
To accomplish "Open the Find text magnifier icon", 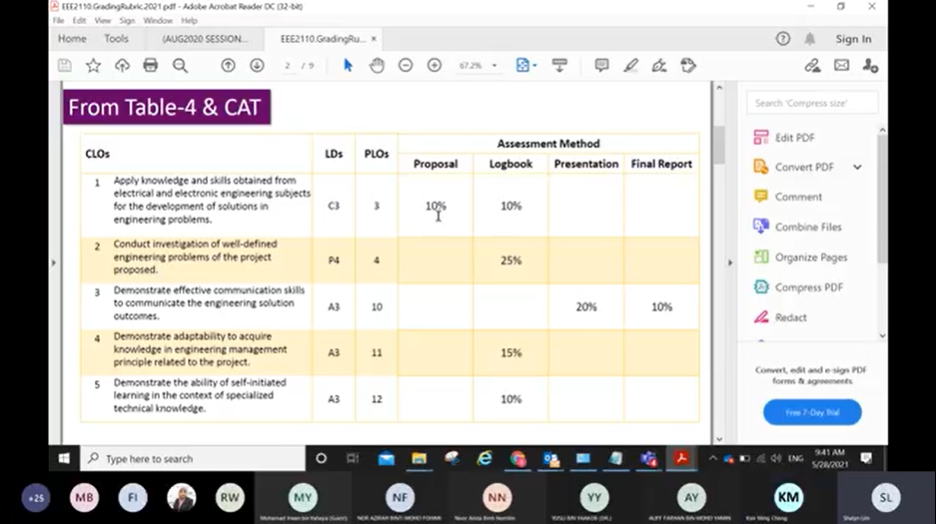I will pos(180,66).
